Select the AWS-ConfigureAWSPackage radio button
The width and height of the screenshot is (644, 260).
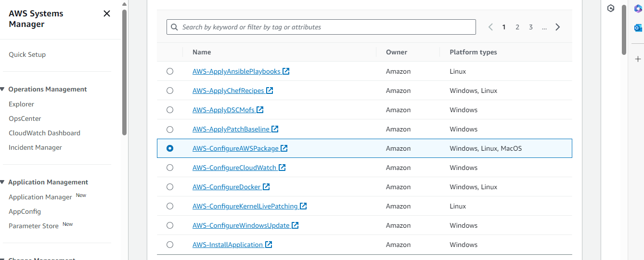(x=170, y=148)
